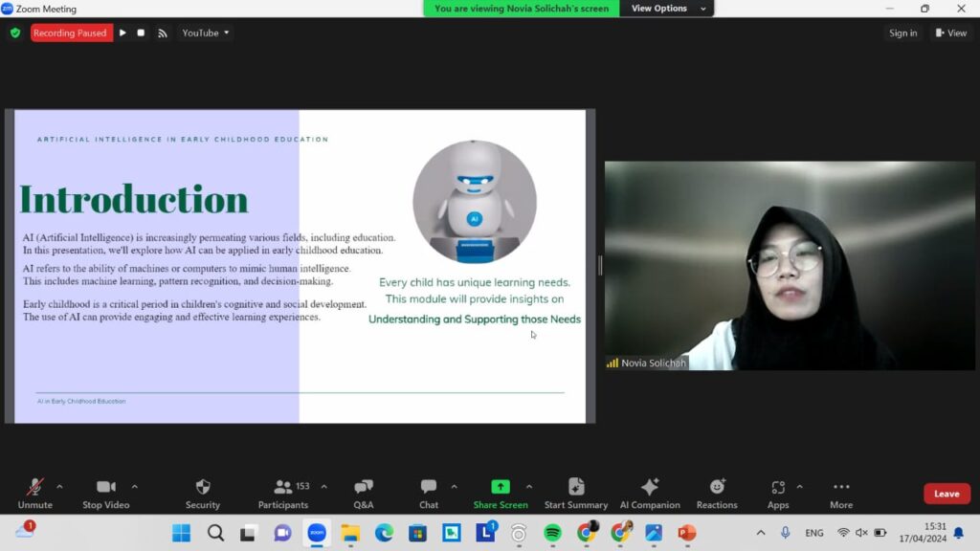
Task: Click the Start Summary icon
Action: click(x=576, y=487)
